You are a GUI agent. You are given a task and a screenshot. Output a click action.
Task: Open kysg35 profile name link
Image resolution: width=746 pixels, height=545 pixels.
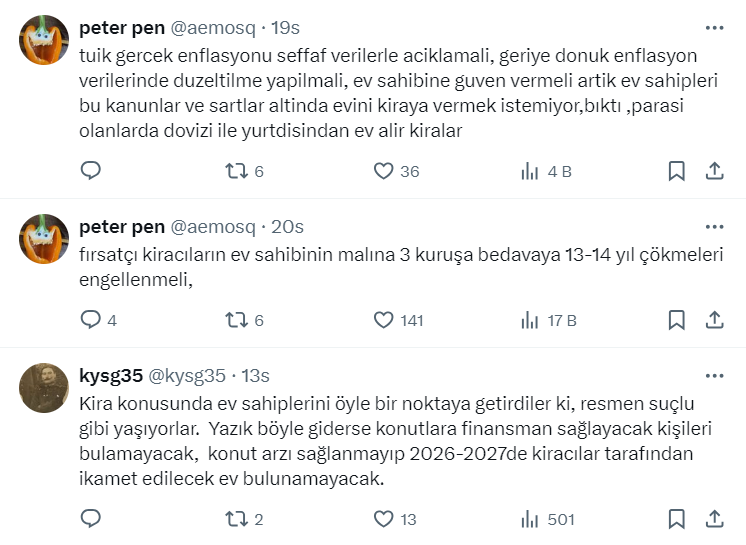[110, 376]
